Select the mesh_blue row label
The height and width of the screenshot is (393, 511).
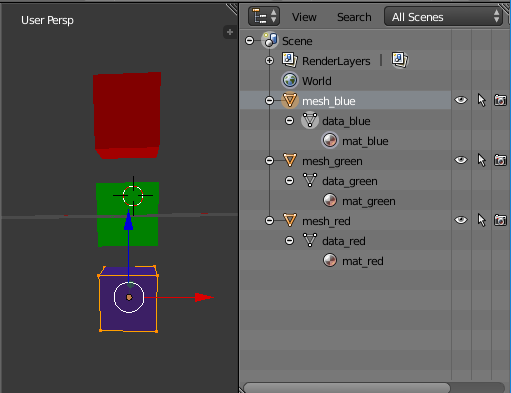[x=329, y=101]
